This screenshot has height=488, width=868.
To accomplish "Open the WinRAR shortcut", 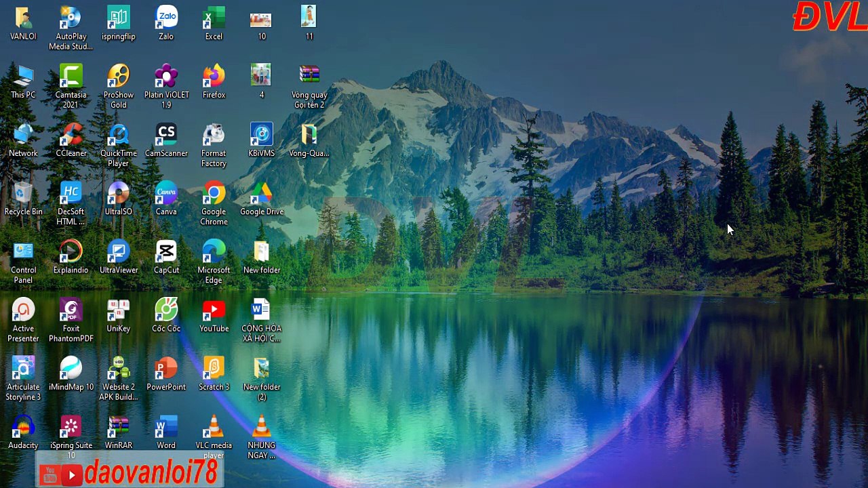I will click(119, 426).
